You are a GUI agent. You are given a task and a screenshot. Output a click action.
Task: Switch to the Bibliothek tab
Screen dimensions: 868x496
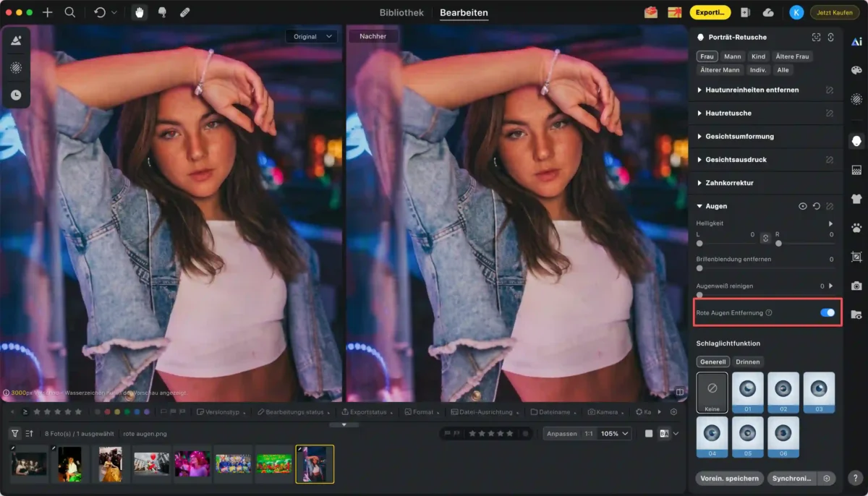(401, 12)
